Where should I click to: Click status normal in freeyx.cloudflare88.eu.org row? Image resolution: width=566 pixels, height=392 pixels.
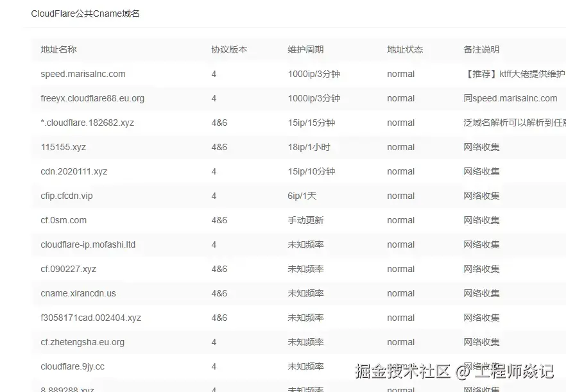pos(400,98)
